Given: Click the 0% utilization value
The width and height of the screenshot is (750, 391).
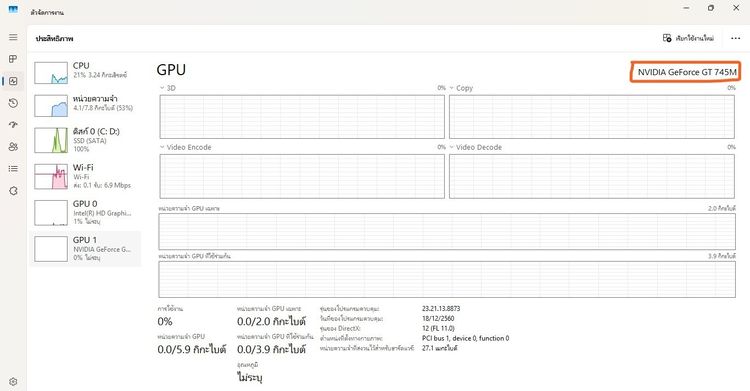Looking at the screenshot, I should [x=165, y=322].
